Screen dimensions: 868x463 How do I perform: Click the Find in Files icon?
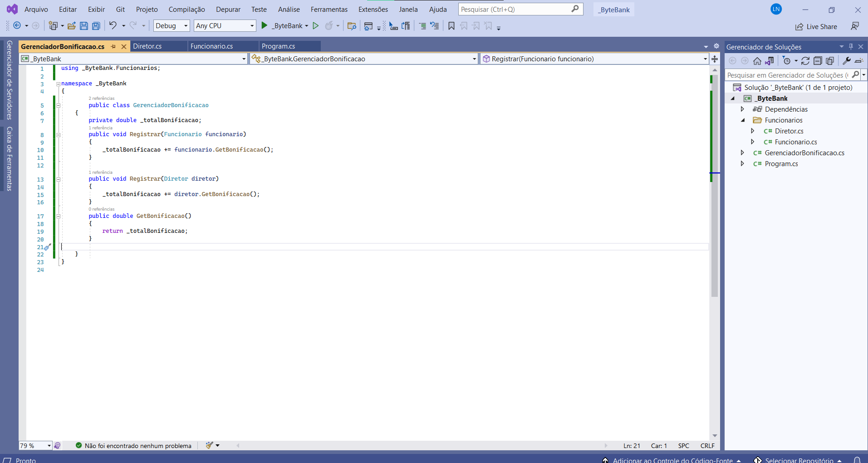point(352,26)
